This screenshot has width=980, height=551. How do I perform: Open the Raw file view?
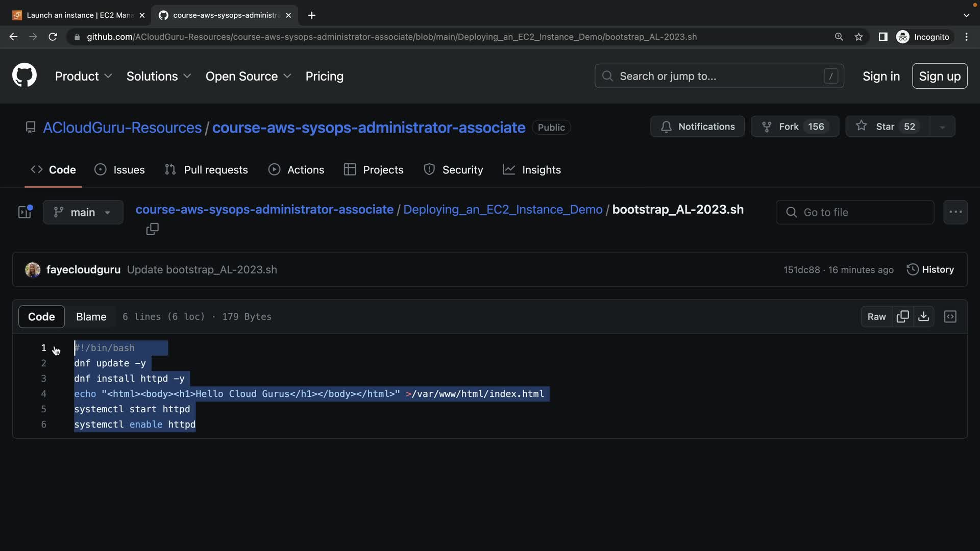pyautogui.click(x=876, y=316)
